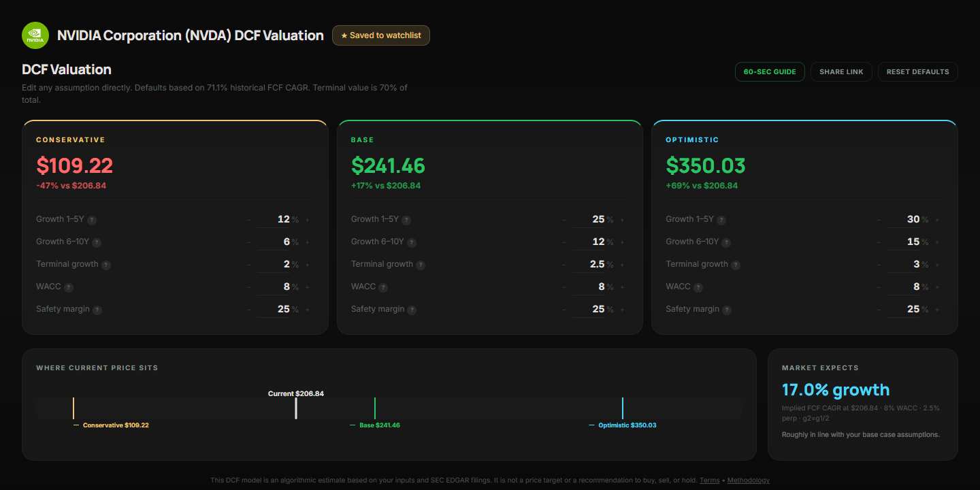
Task: Open help for Conservative WACC
Action: 69,287
